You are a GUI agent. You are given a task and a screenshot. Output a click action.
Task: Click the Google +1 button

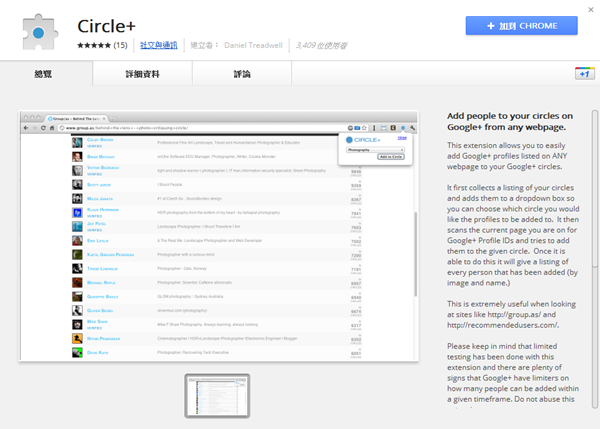point(585,73)
